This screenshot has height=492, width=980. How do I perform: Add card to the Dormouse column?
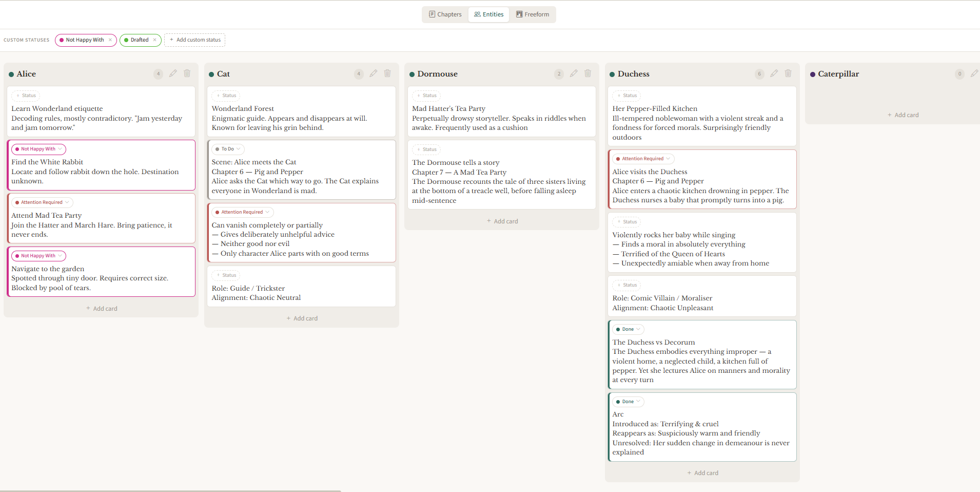pyautogui.click(x=502, y=221)
